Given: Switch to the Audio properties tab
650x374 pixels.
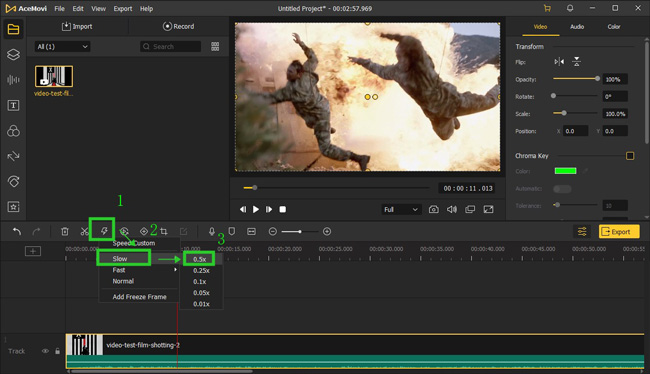Looking at the screenshot, I should (577, 27).
